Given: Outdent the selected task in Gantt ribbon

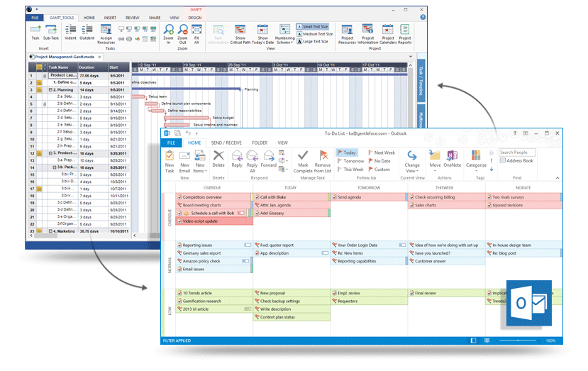Looking at the screenshot, I should 87,32.
